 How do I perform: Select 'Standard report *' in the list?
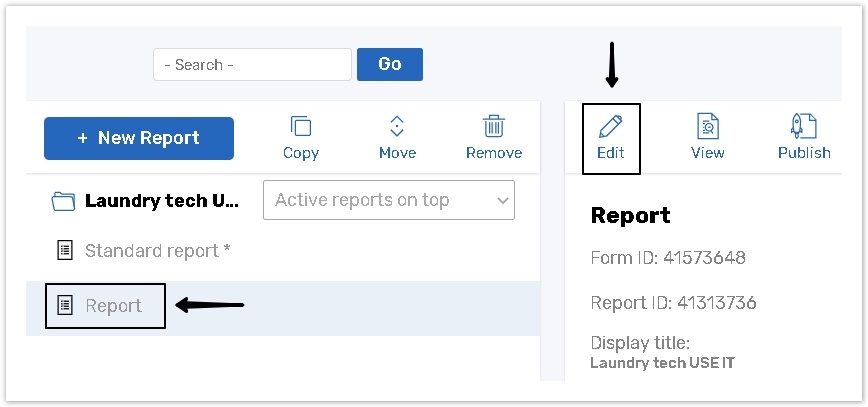[x=157, y=251]
